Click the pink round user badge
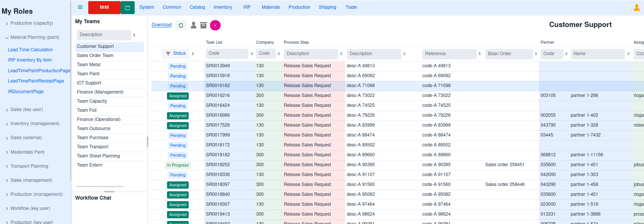The width and height of the screenshot is (644, 224). 215,25
